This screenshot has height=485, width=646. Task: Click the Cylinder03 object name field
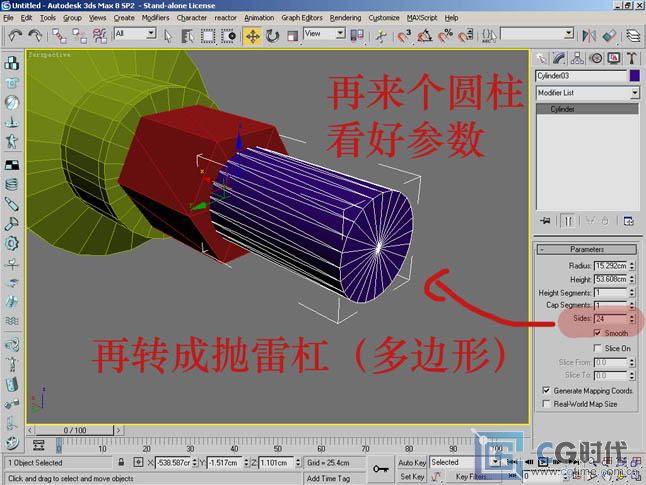(581, 76)
